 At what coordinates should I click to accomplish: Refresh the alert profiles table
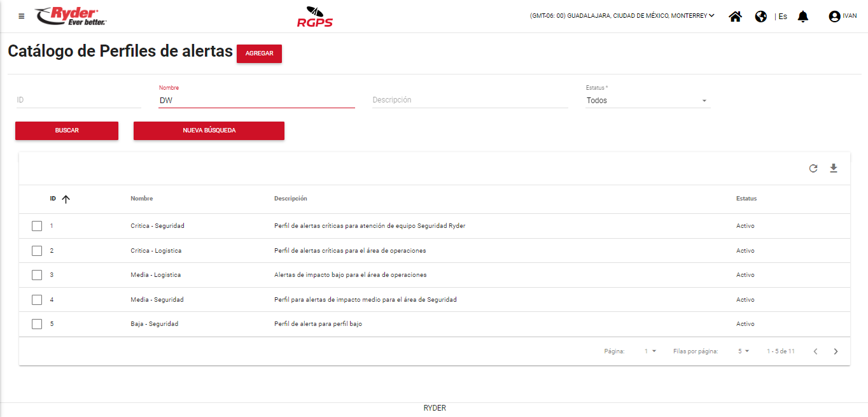coord(813,169)
